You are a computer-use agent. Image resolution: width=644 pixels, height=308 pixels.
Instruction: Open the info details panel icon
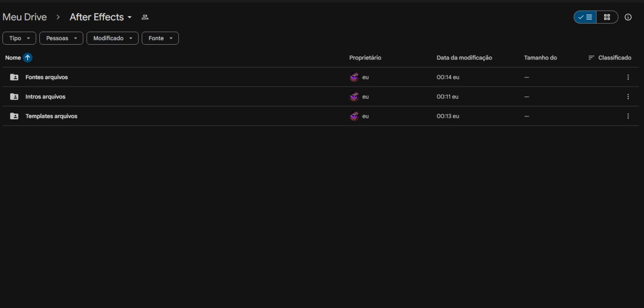(628, 17)
